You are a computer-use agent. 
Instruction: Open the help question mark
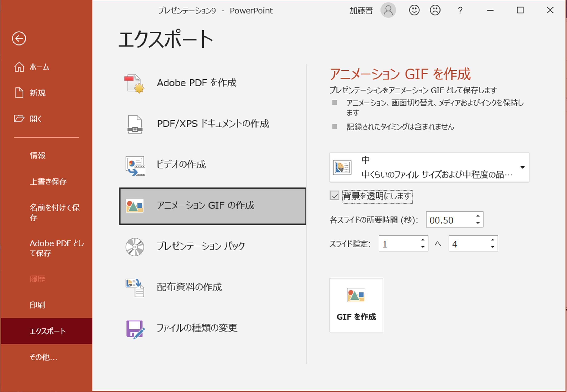click(460, 10)
